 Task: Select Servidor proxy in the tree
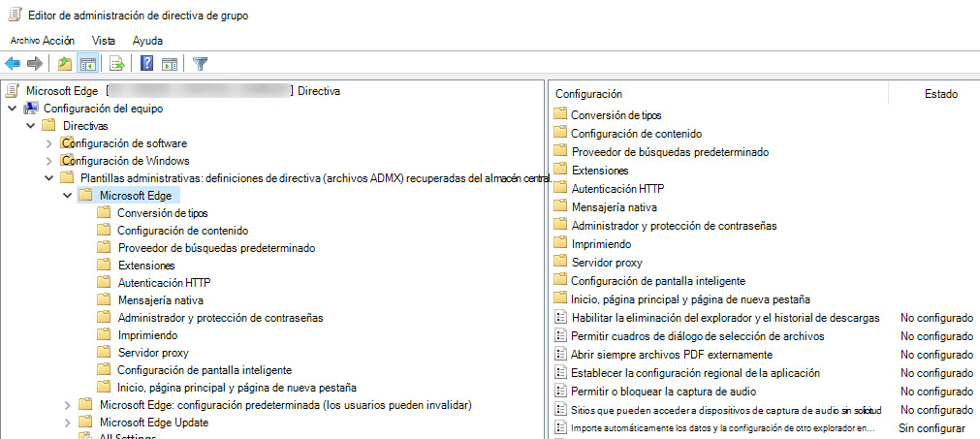(x=153, y=353)
